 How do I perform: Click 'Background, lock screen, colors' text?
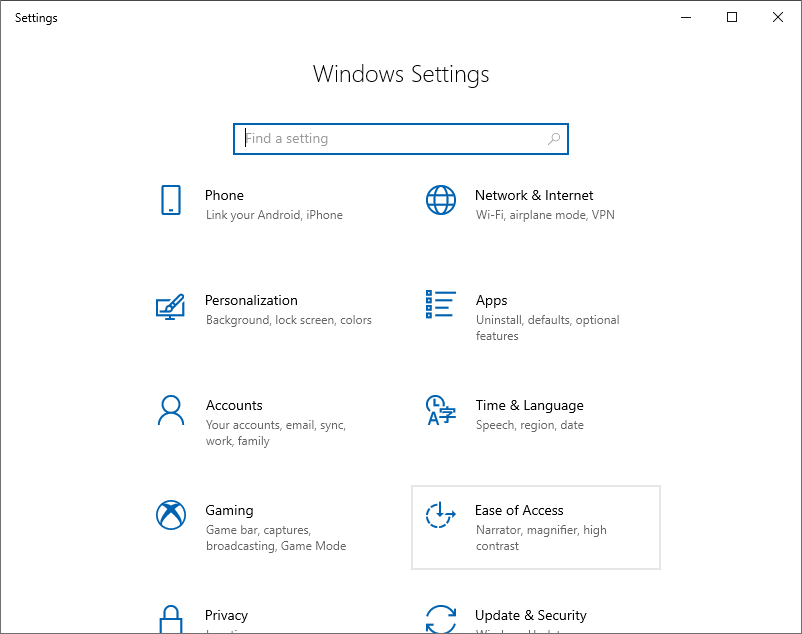tap(288, 320)
